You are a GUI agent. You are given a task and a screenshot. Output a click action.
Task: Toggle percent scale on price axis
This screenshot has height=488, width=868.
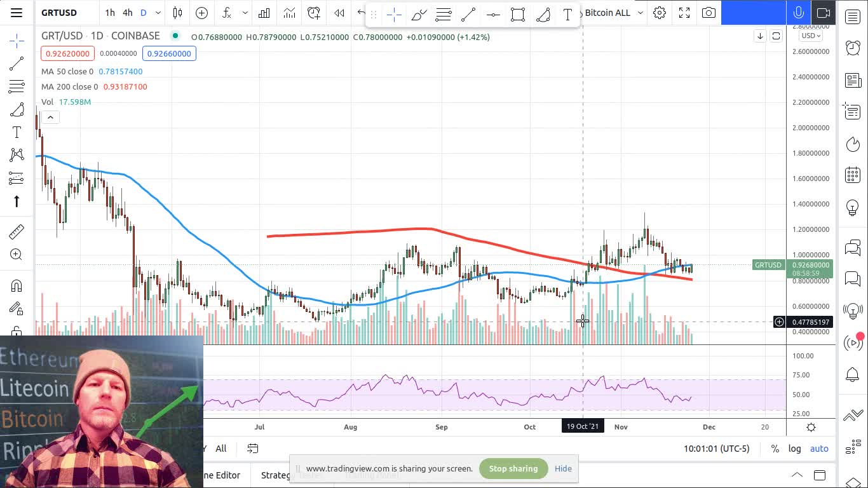[775, 449]
